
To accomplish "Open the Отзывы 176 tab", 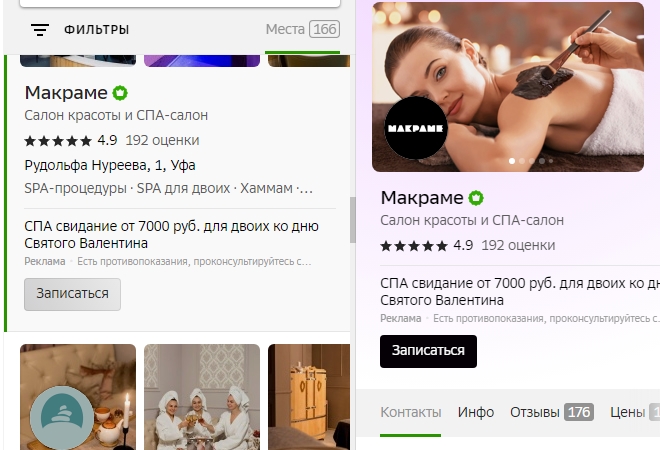I will click(552, 412).
